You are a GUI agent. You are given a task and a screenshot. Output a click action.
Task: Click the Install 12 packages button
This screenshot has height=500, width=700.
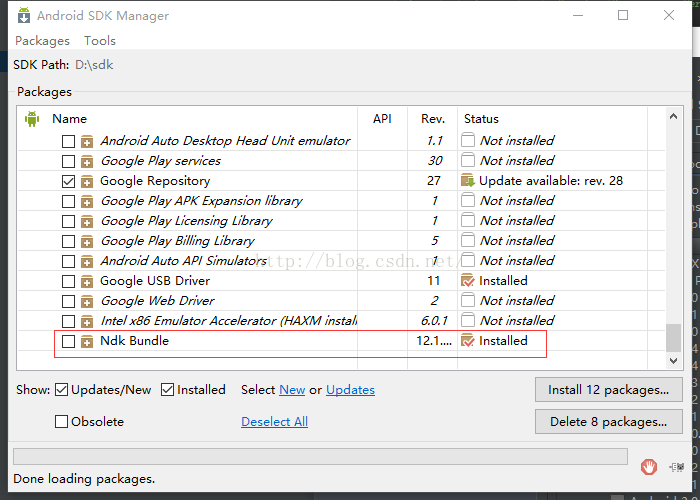click(x=608, y=390)
